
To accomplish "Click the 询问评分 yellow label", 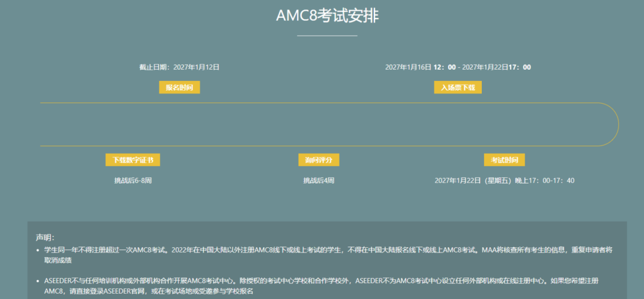I will tap(318, 160).
